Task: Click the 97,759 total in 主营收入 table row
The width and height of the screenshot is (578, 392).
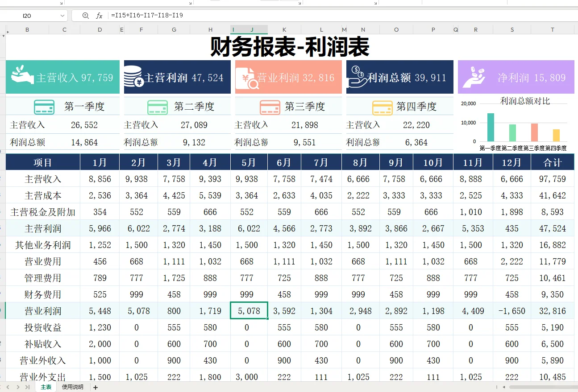Action: coord(553,179)
